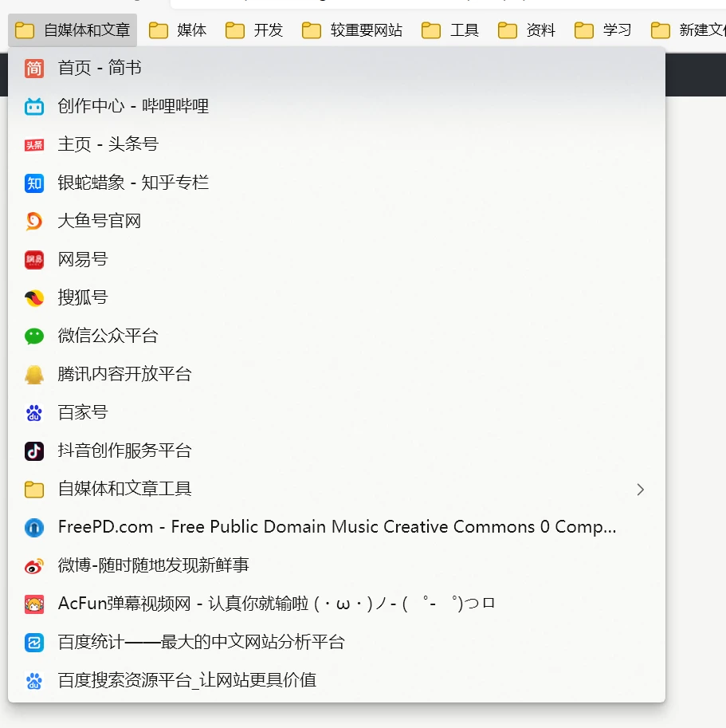Open the 工具 bookmarks folder

(x=450, y=30)
